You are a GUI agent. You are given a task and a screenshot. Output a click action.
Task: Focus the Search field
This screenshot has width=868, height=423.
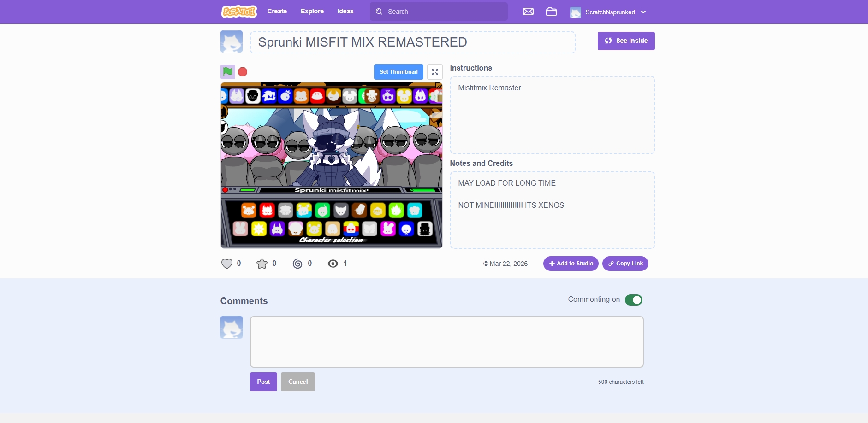tap(439, 12)
